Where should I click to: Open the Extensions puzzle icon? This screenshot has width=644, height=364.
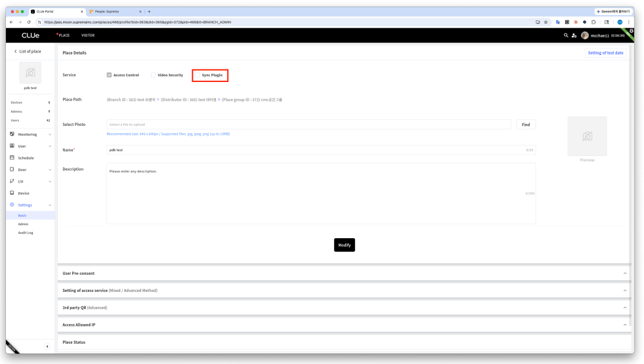click(593, 22)
